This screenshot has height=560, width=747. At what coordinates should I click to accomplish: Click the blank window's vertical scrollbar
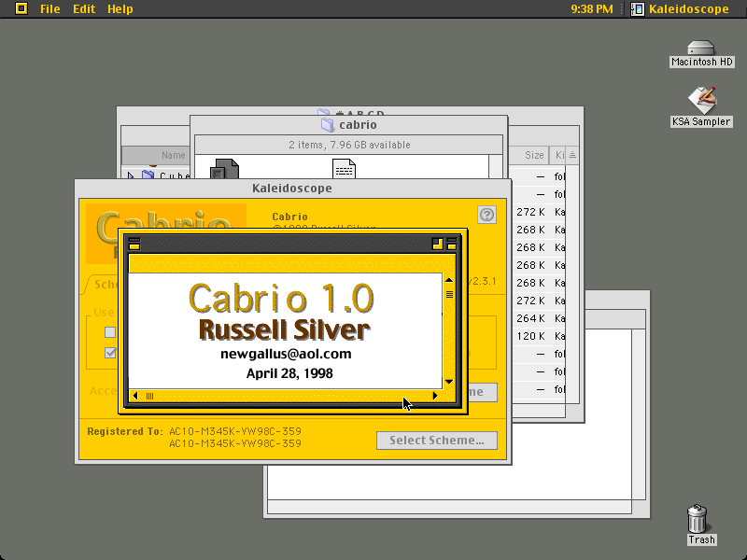click(x=638, y=414)
